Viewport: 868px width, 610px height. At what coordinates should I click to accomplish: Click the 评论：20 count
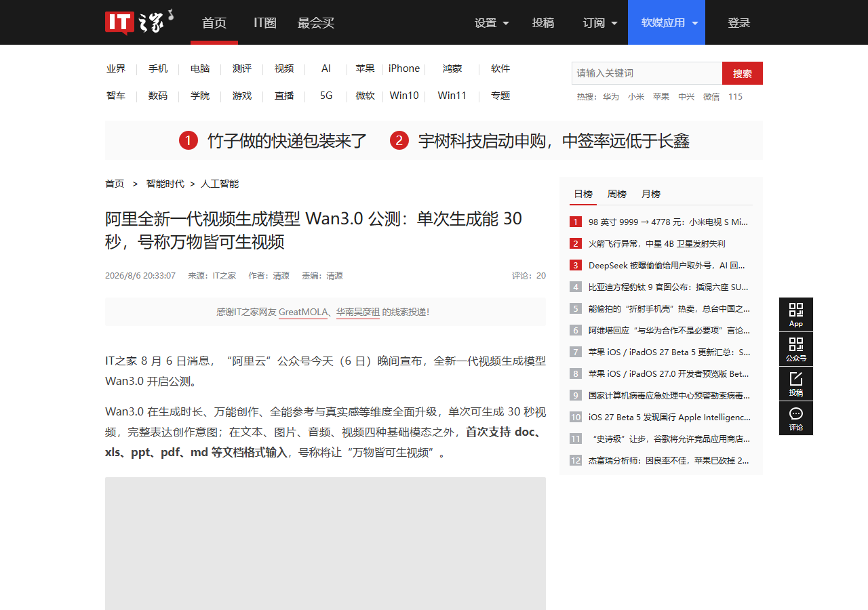click(529, 276)
